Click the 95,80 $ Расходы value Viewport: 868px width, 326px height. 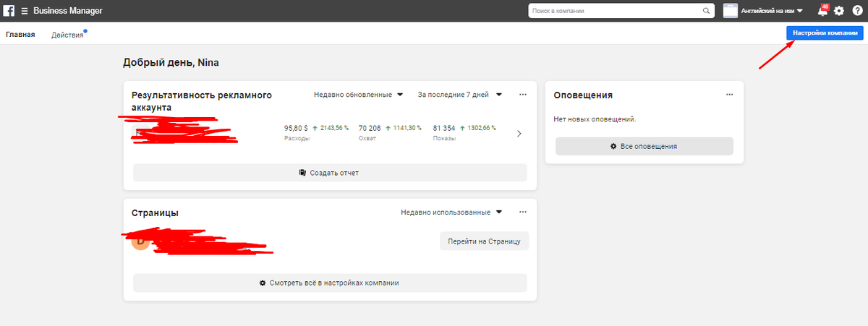click(297, 128)
